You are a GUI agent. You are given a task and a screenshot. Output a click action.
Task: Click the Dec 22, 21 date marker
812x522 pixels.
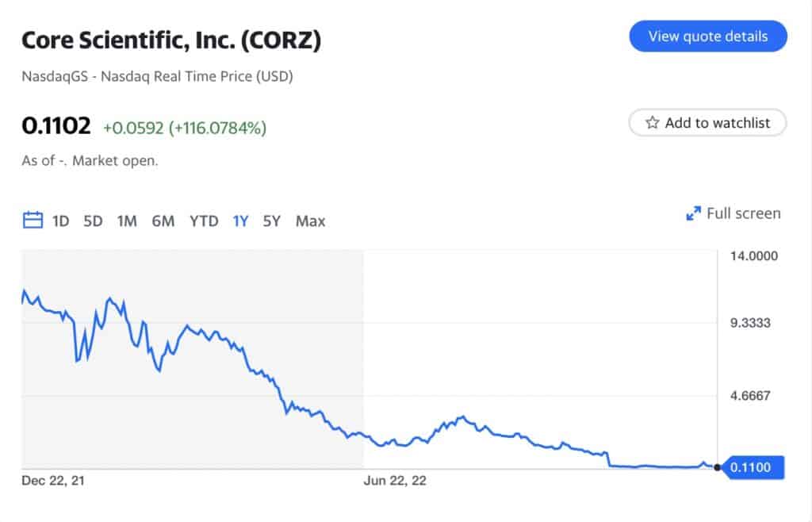click(x=53, y=481)
